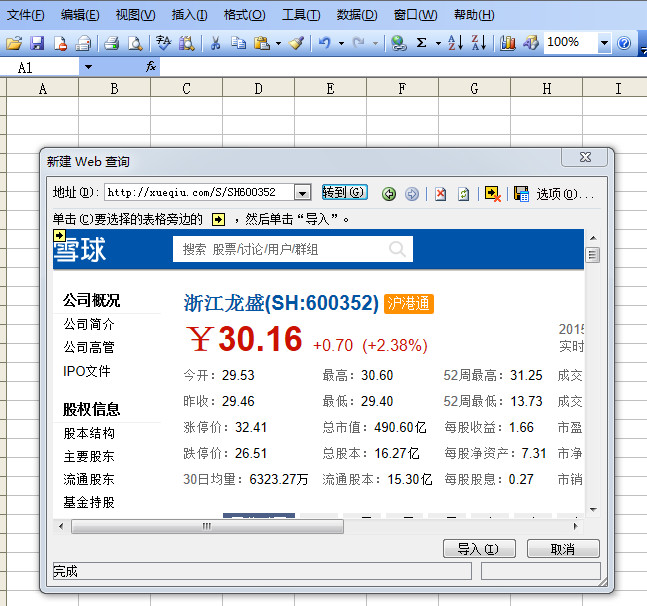Open the 插入(I) menu
The width and height of the screenshot is (647, 606).
coord(189,15)
